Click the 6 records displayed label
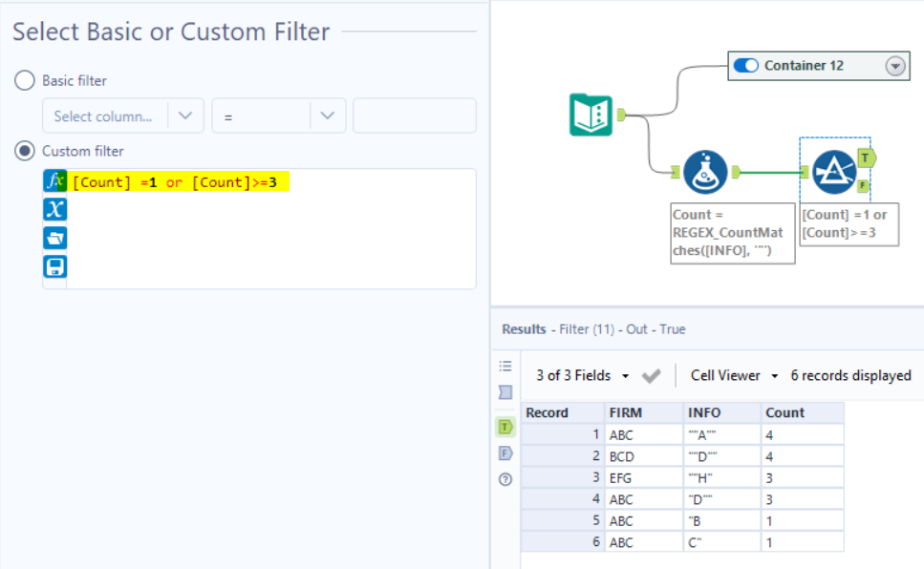924x569 pixels. 850,376
